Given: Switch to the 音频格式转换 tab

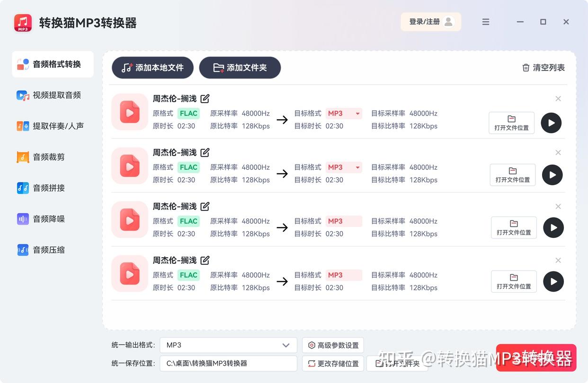Looking at the screenshot, I should tap(53, 64).
